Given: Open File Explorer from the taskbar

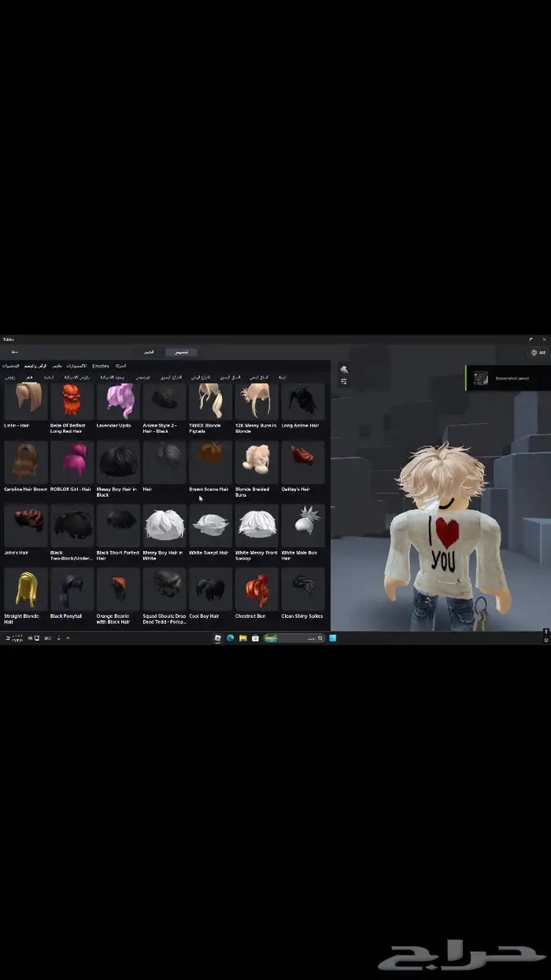Looking at the screenshot, I should click(243, 638).
